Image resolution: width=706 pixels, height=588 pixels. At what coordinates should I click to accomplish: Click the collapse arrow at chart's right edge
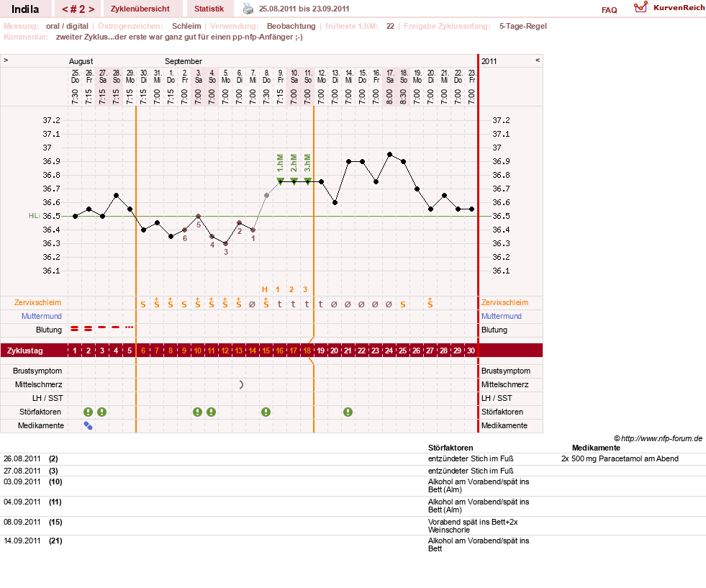pos(538,60)
